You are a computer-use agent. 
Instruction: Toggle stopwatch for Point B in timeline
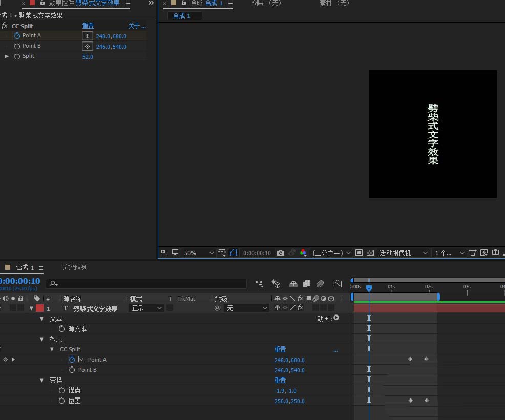click(x=72, y=370)
